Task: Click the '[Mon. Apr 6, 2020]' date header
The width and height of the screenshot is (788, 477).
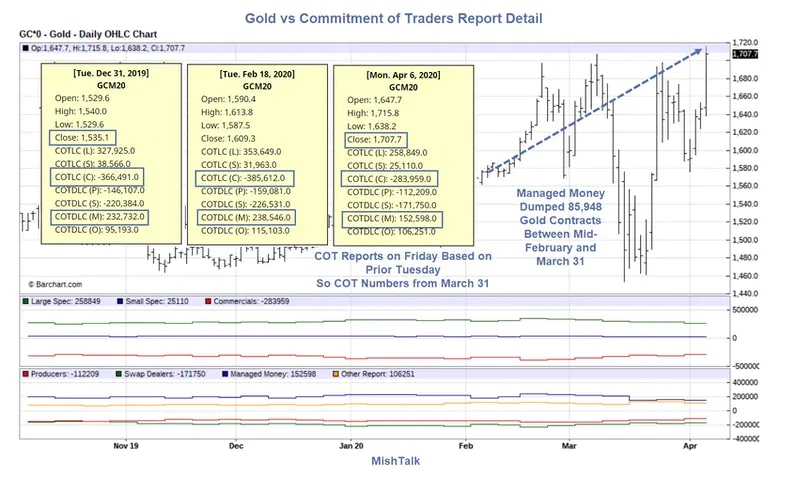Action: (x=403, y=75)
